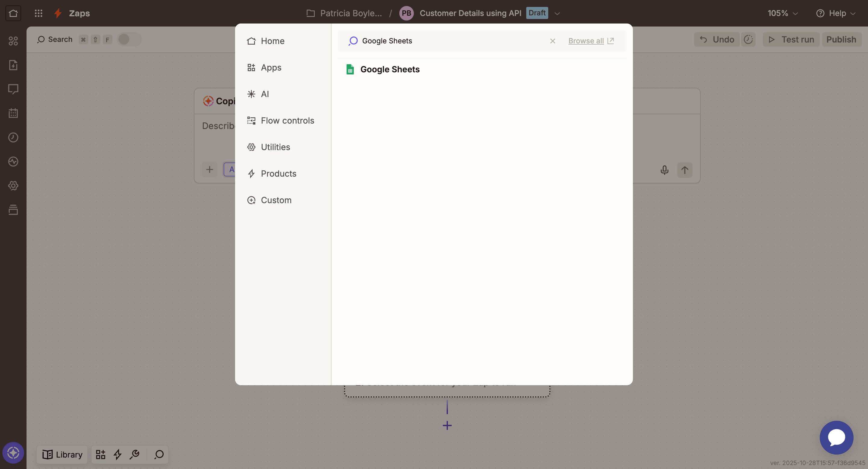Open the 105% zoom dropdown
Image resolution: width=868 pixels, height=469 pixels.
click(782, 13)
